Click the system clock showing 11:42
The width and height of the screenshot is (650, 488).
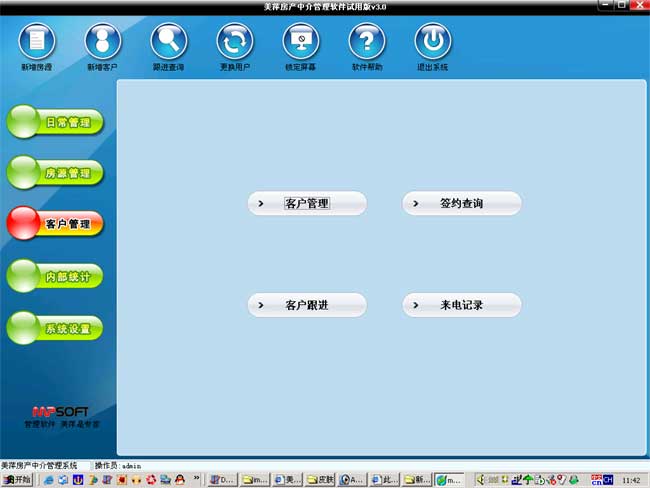pos(631,480)
